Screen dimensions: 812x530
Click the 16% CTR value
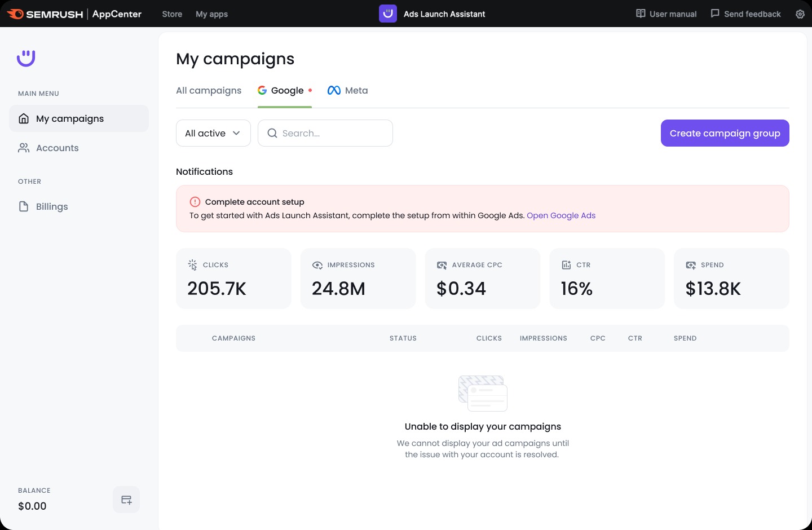tap(577, 289)
